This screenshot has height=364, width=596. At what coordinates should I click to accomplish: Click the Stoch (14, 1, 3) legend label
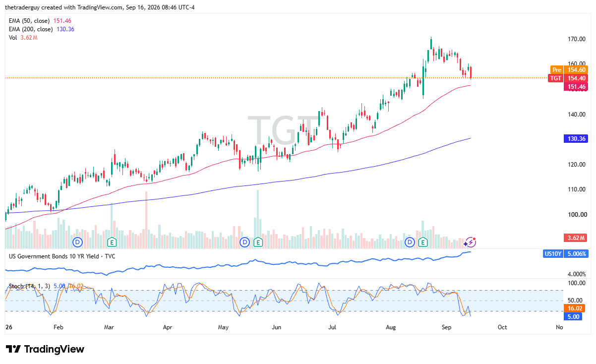pyautogui.click(x=30, y=286)
